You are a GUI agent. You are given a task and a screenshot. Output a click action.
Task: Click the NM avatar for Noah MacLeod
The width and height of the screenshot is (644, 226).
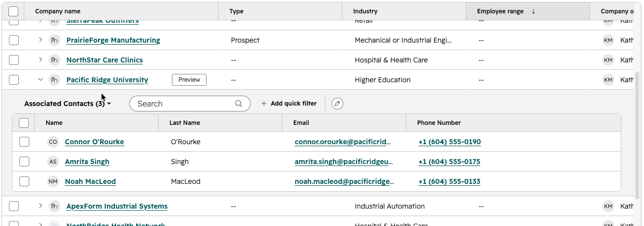[53, 181]
